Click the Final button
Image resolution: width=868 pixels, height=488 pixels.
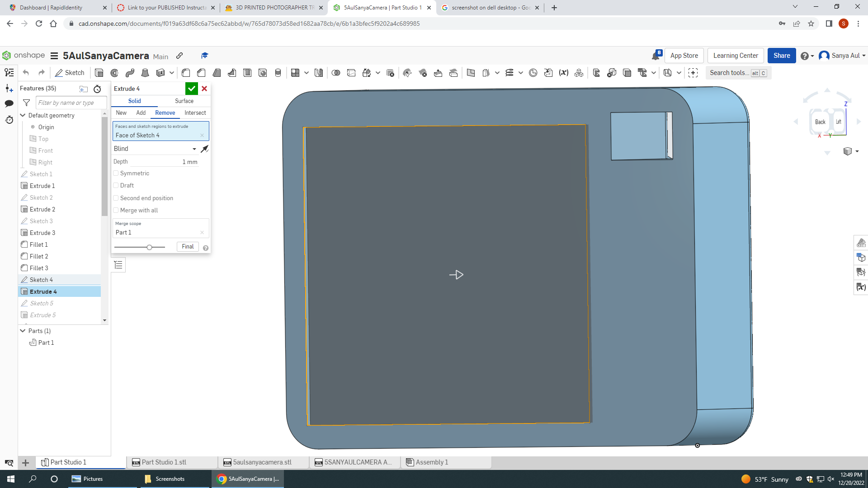(x=188, y=247)
